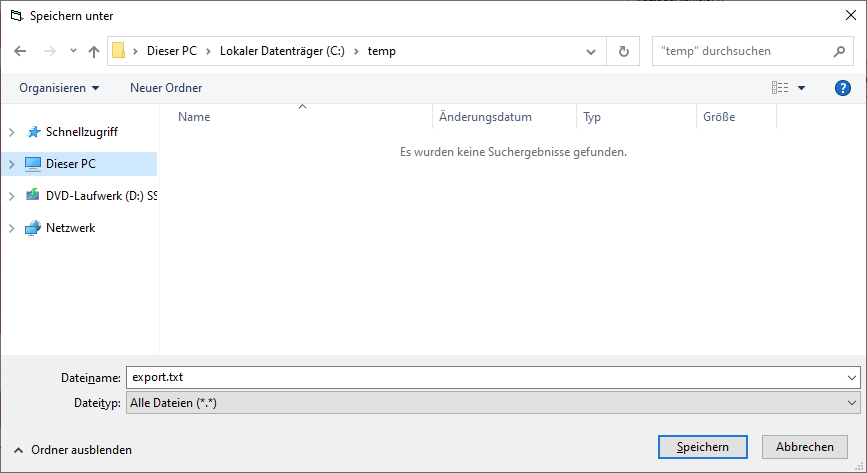867x473 pixels.
Task: Click the Dateiname input field
Action: coord(485,377)
